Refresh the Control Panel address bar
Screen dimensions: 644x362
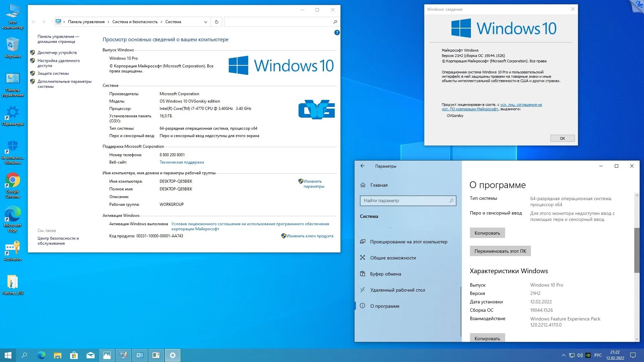click(217, 22)
